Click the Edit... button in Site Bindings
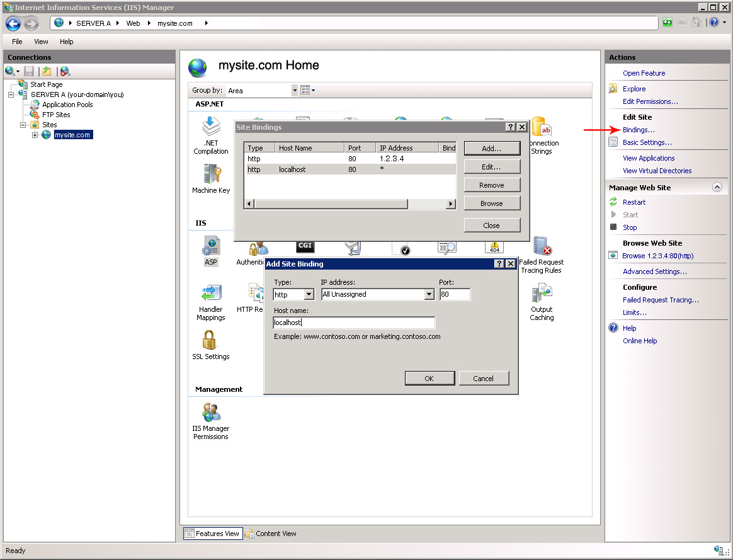This screenshot has width=733, height=560. 492,166
